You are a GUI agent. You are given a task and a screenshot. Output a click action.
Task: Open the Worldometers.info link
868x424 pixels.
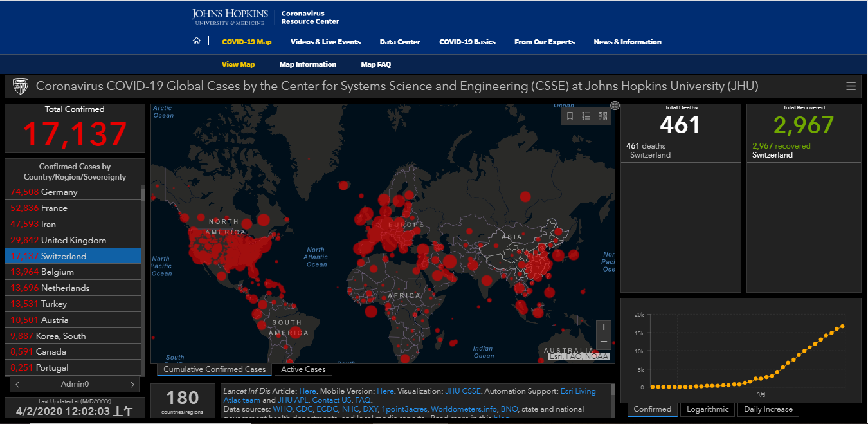464,409
